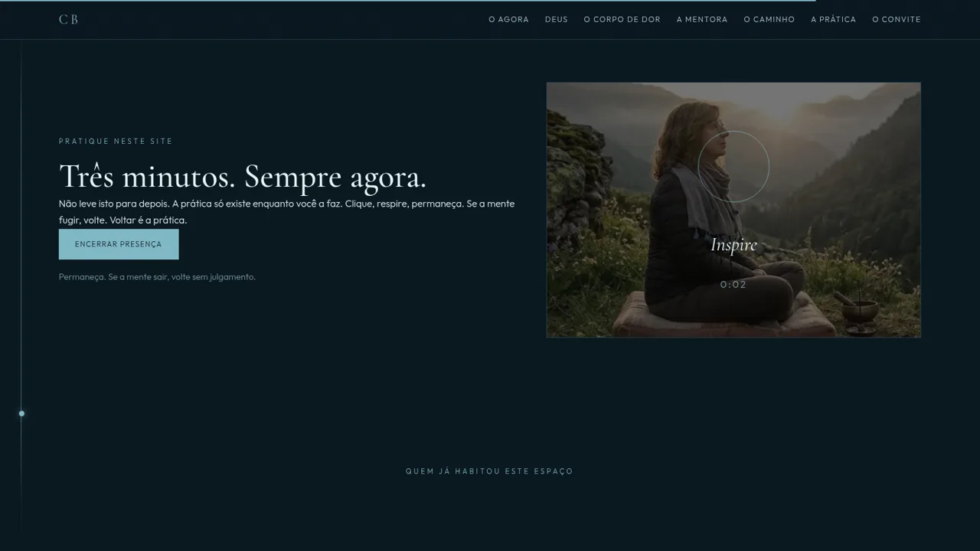
Task: Click the Encerrar Presença button
Action: (x=119, y=244)
